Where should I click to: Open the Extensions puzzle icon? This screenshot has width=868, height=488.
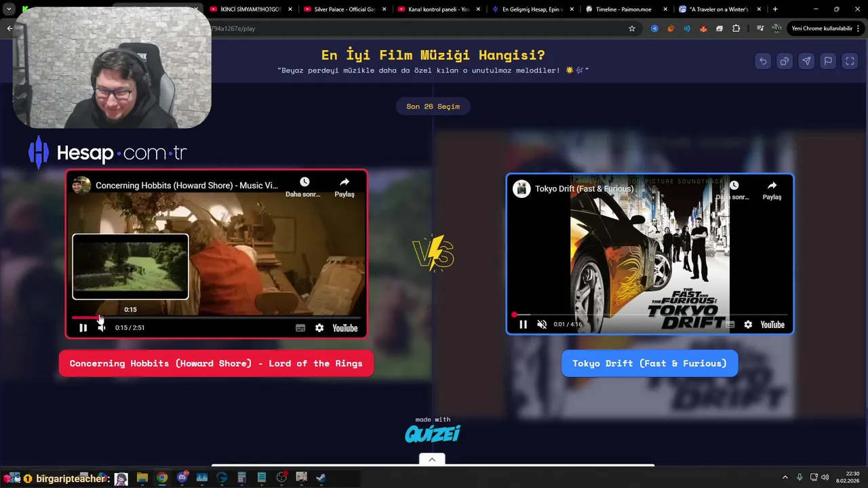736,28
